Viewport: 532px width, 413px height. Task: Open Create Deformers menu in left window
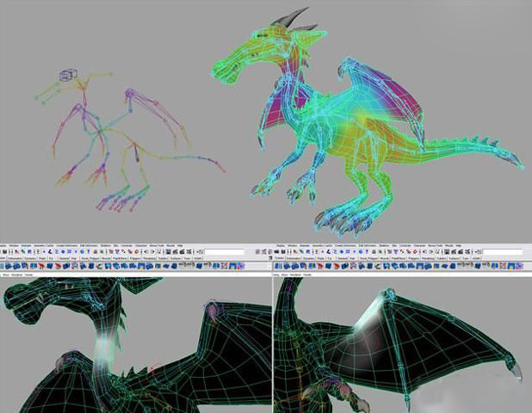pos(67,245)
